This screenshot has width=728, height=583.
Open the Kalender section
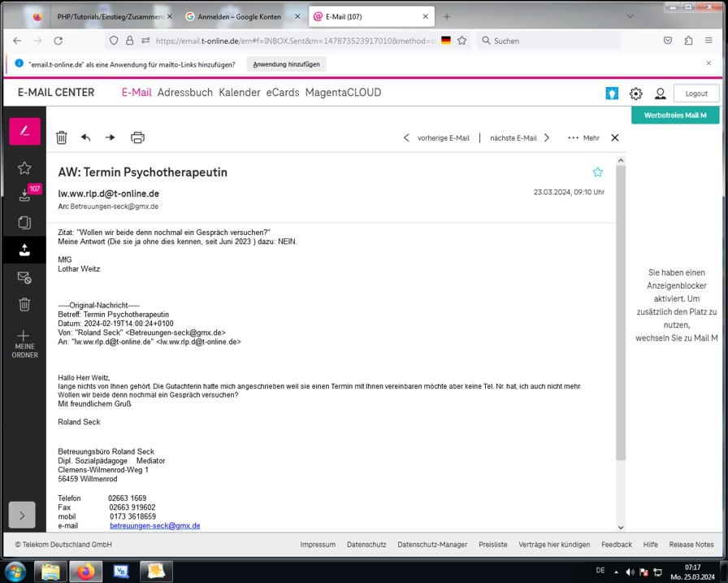240,93
